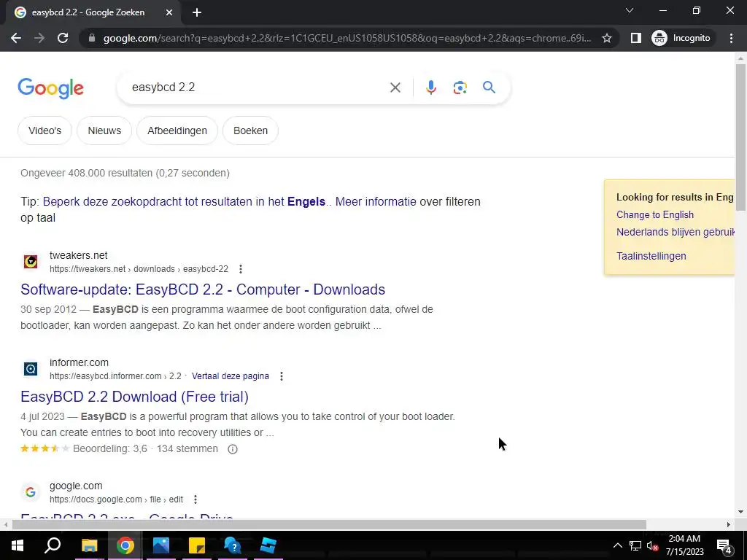The width and height of the screenshot is (747, 560).
Task: Click the informer.com site favicon
Action: [31, 368]
